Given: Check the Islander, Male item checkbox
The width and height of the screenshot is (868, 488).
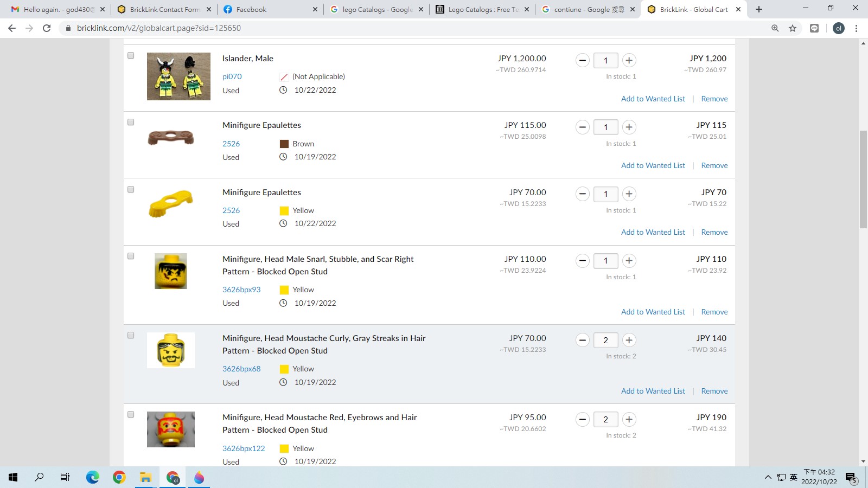Looking at the screenshot, I should click(131, 55).
